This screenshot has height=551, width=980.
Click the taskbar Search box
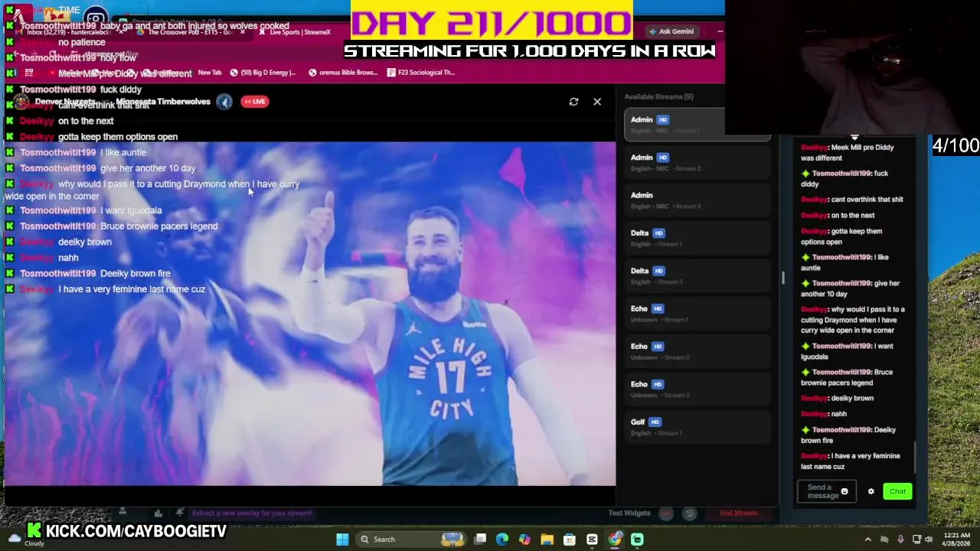coord(411,540)
